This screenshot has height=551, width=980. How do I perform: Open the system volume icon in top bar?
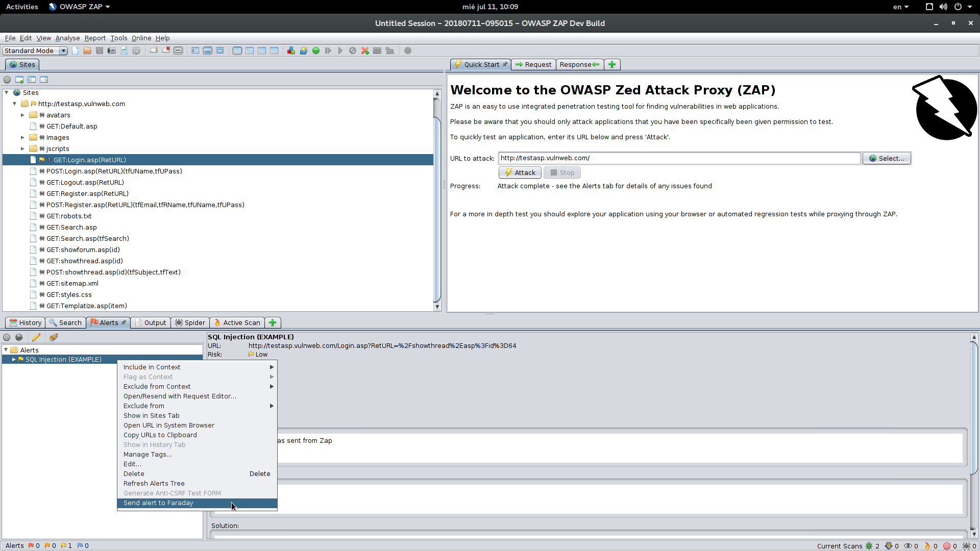(x=943, y=7)
